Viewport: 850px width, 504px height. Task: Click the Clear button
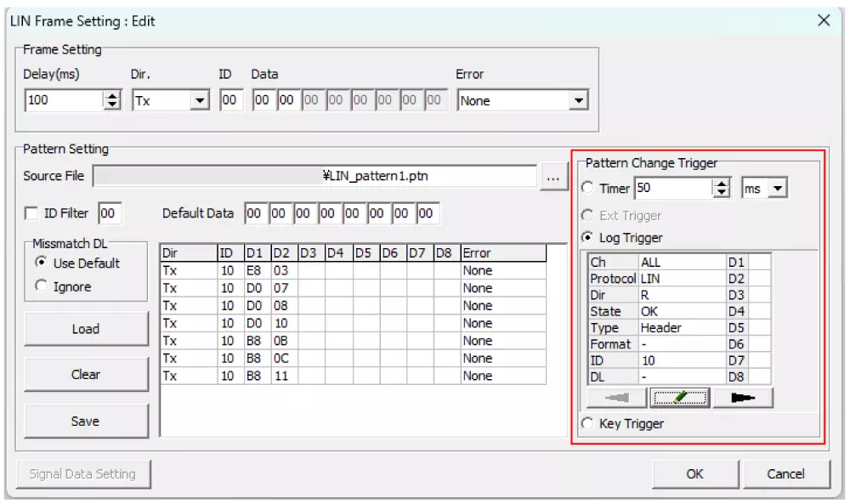coord(86,375)
